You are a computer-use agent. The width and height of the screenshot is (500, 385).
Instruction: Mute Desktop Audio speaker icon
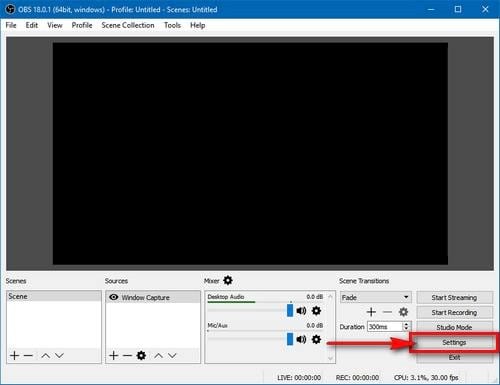pyautogui.click(x=301, y=311)
